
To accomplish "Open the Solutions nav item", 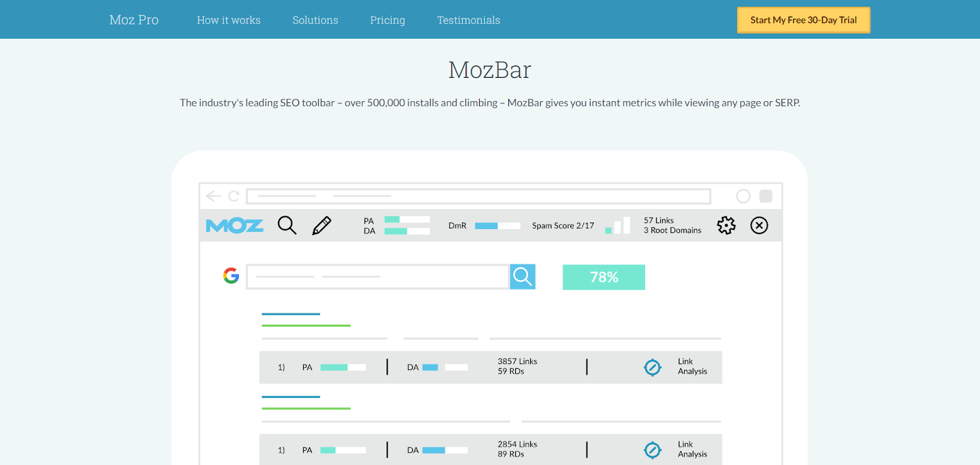I will (315, 20).
